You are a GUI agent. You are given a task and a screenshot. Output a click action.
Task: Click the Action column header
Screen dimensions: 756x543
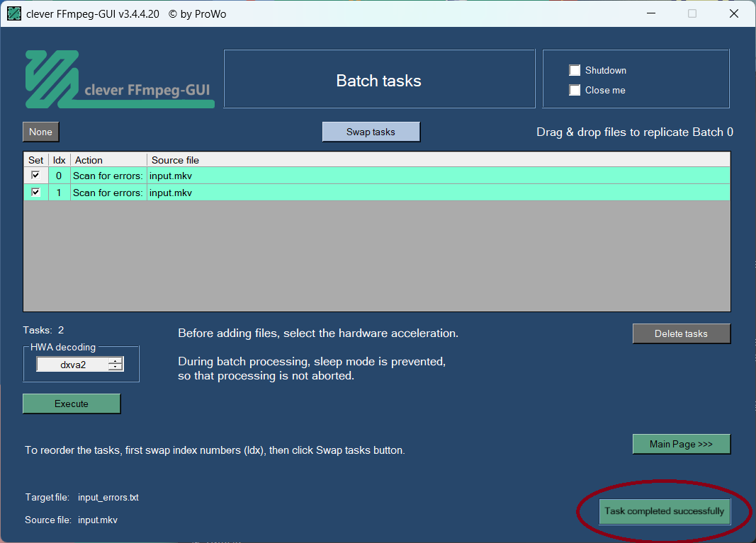pyautogui.click(x=108, y=160)
